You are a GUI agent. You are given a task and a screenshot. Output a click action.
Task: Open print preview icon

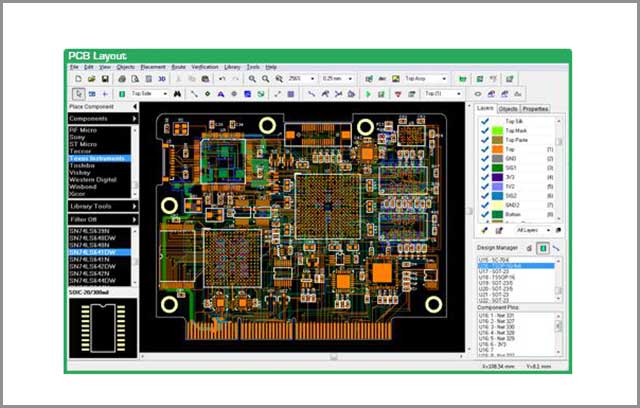[135, 79]
